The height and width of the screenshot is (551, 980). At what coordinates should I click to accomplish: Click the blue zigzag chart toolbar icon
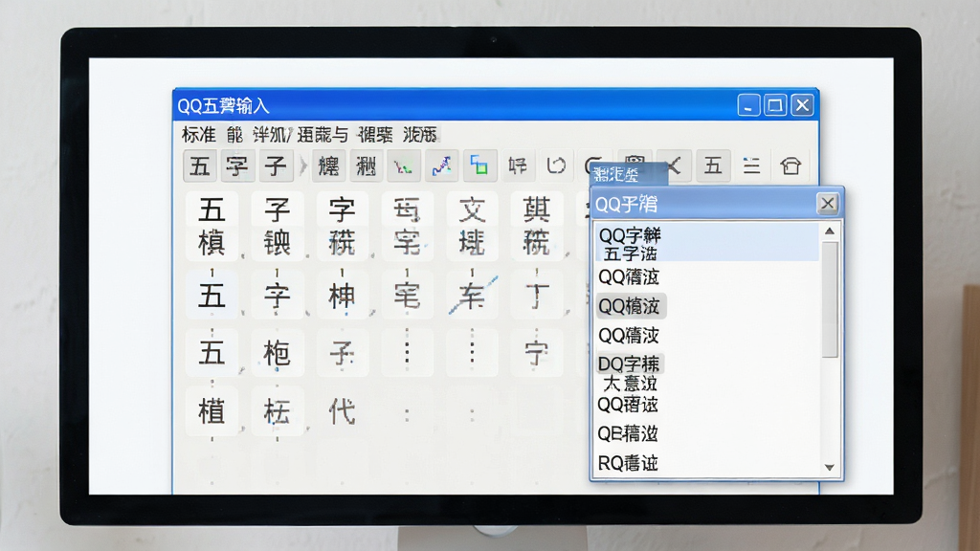(442, 166)
